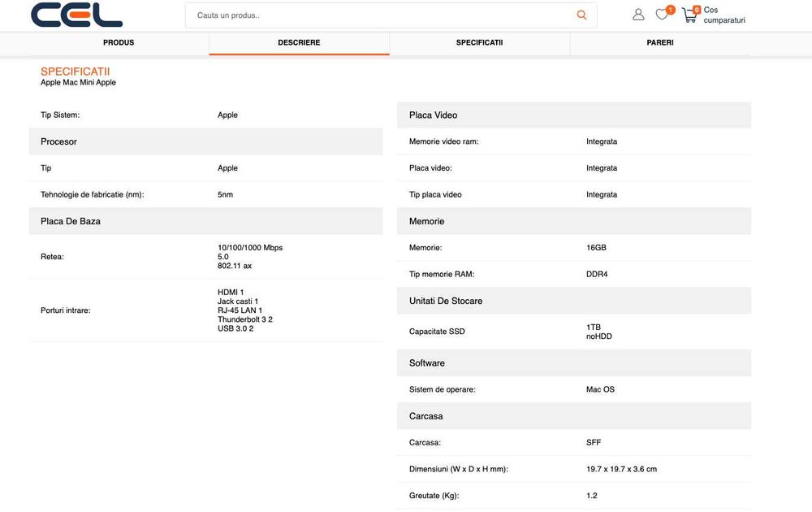Click the orange search magnifier icon
Image resolution: width=812 pixels, height=512 pixels.
[581, 15]
